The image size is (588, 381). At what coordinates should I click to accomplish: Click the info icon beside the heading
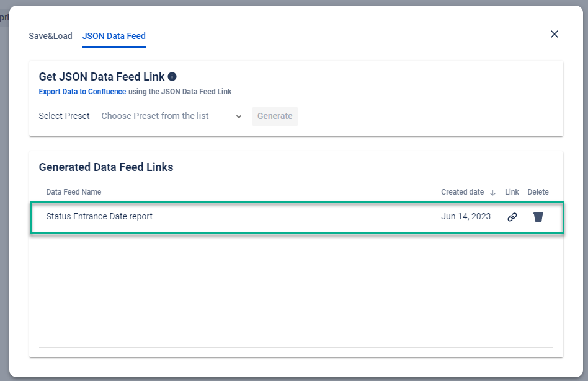point(172,77)
